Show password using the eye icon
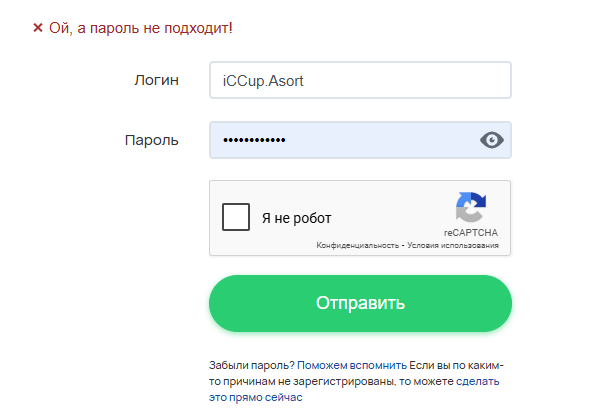Viewport: 589px width, 409px height. point(491,140)
